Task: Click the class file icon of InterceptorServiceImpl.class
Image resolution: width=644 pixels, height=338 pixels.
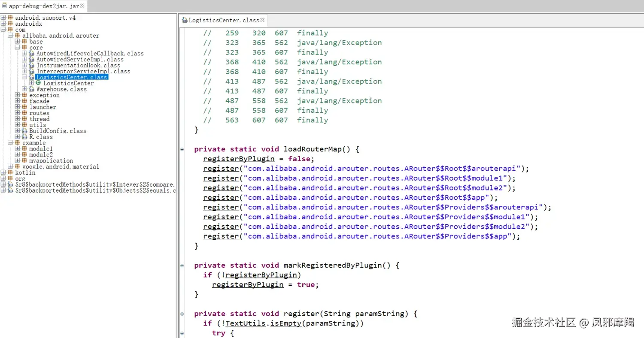Action: (32, 71)
